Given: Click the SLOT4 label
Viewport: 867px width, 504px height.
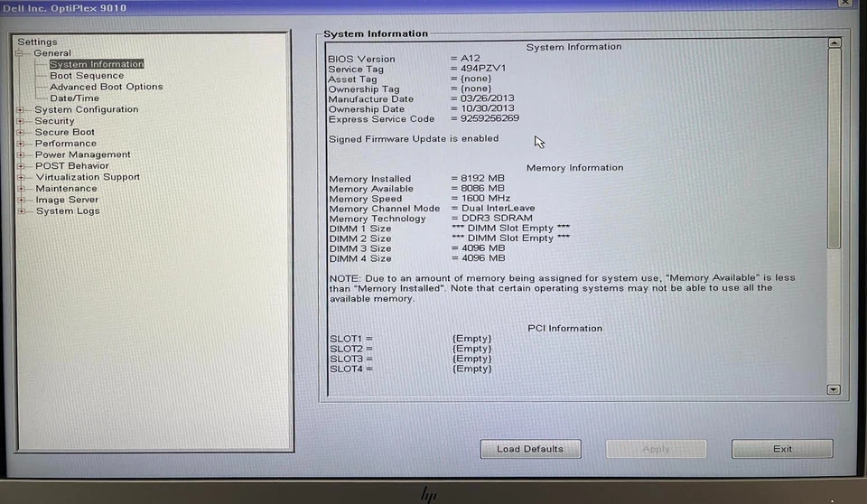Looking at the screenshot, I should coord(347,369).
